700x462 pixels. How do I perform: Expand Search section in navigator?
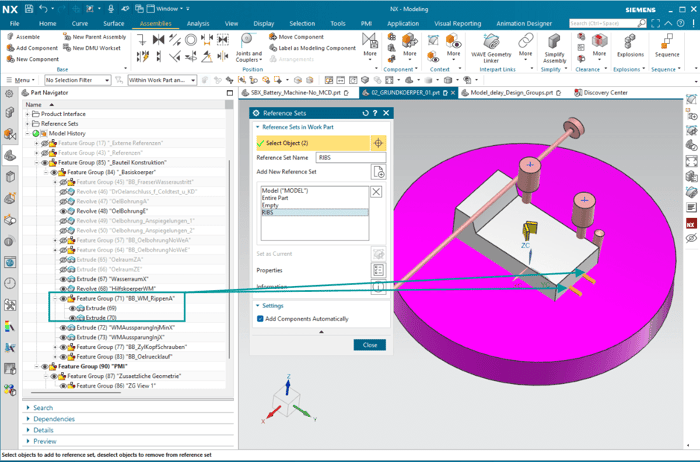[x=28, y=408]
